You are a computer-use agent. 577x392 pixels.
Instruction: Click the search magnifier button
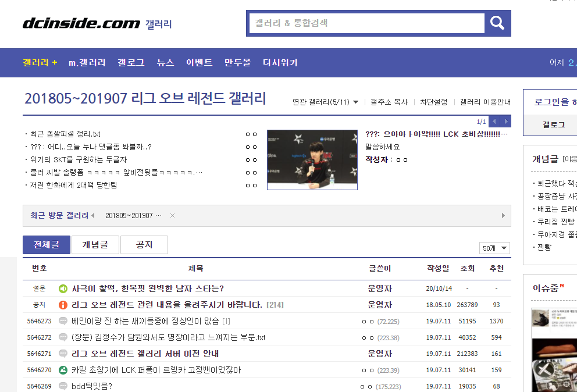point(497,23)
